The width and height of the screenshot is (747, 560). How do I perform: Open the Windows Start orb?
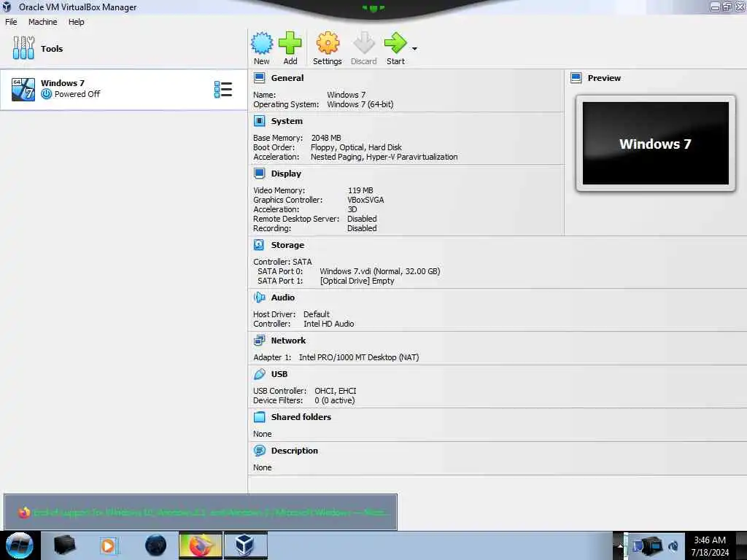point(20,545)
